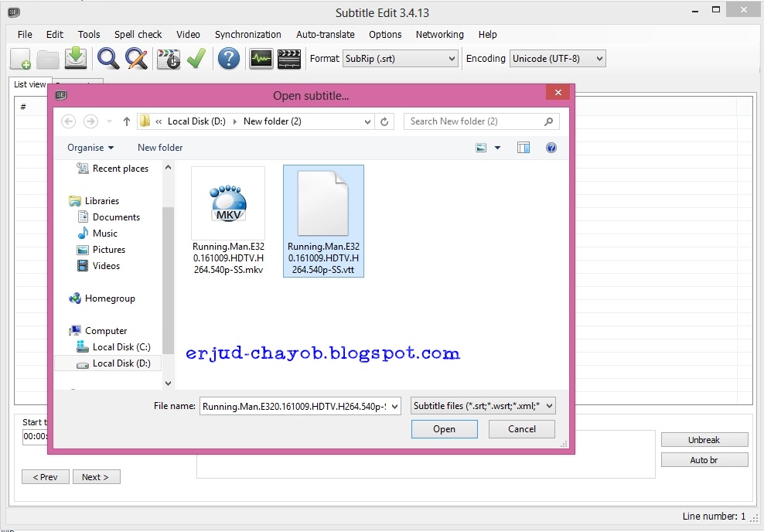
Task: Click the dialog Back arrow icon
Action: coord(69,121)
